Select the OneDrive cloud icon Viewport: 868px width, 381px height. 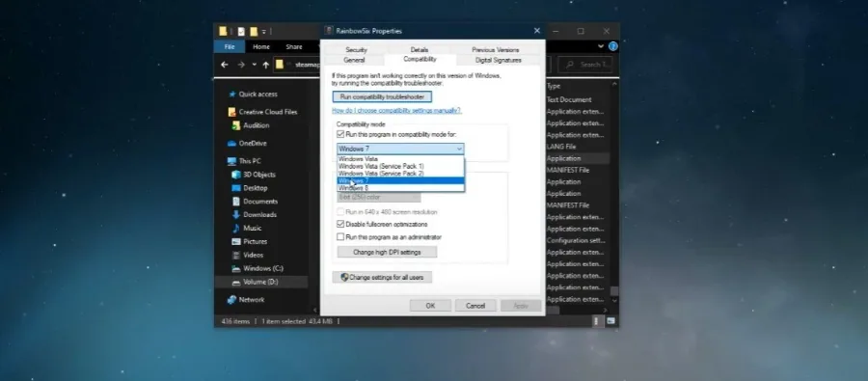[232, 144]
